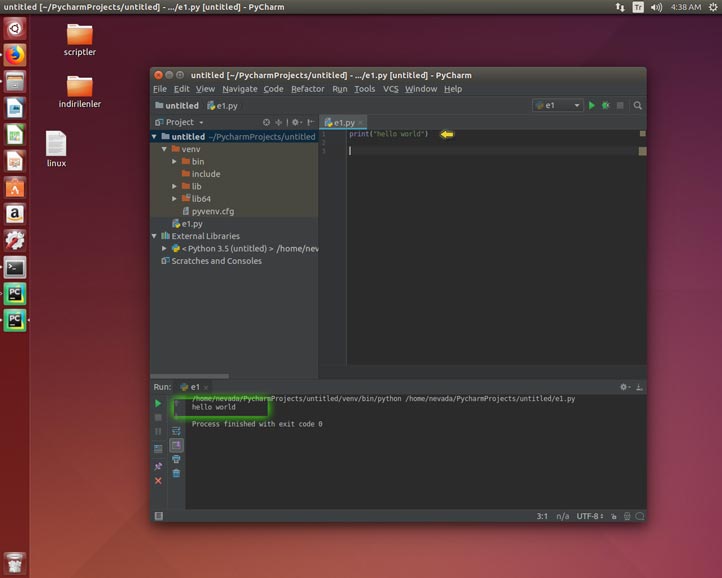Click the inspector hector icon in status bar
Image resolution: width=722 pixels, height=578 pixels.
coord(627,516)
